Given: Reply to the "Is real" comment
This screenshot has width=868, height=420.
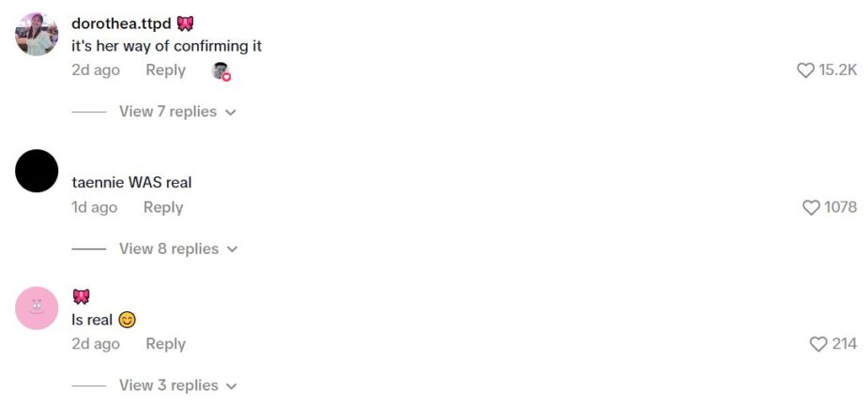Looking at the screenshot, I should click(x=165, y=344).
